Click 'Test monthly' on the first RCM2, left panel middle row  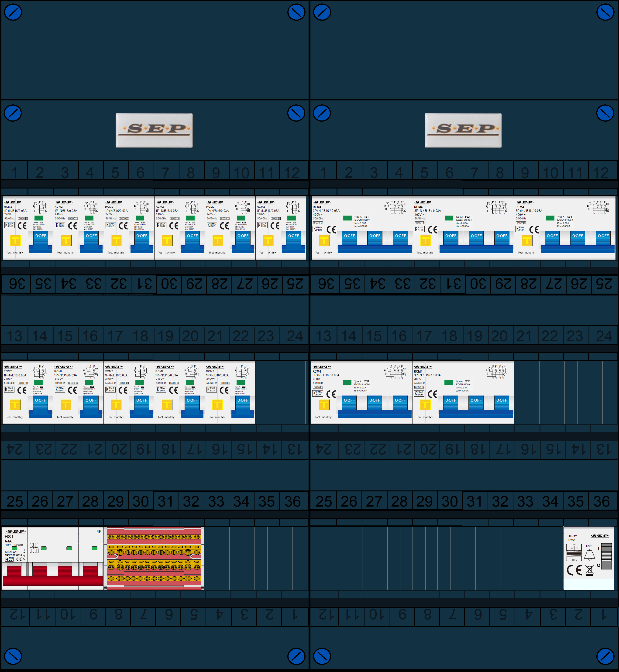[x=14, y=417]
